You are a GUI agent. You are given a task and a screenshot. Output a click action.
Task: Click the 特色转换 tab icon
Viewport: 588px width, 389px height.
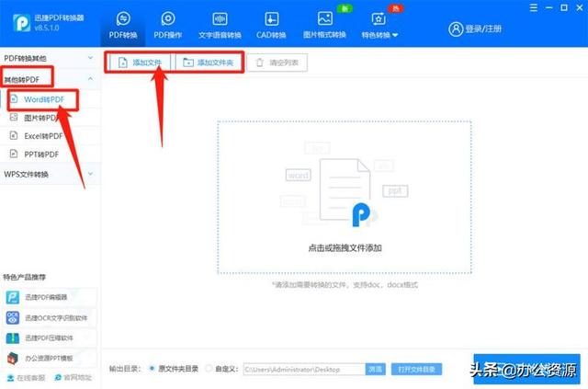(378, 18)
